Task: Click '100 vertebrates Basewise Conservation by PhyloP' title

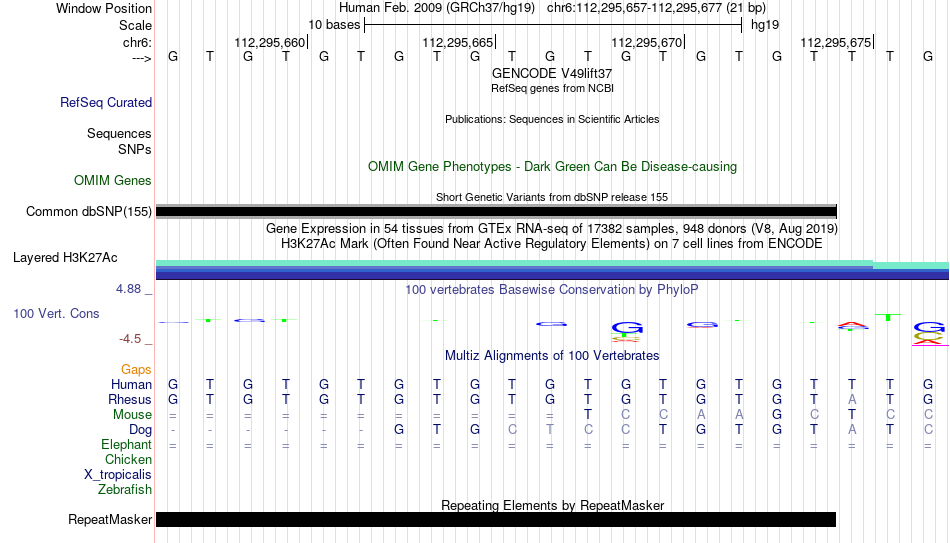Action: pyautogui.click(x=552, y=290)
